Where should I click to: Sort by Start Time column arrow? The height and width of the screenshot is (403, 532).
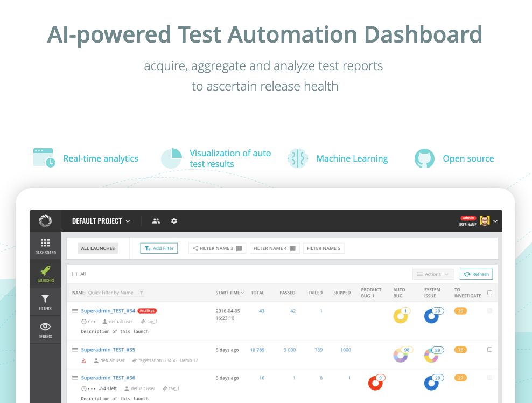tap(243, 293)
